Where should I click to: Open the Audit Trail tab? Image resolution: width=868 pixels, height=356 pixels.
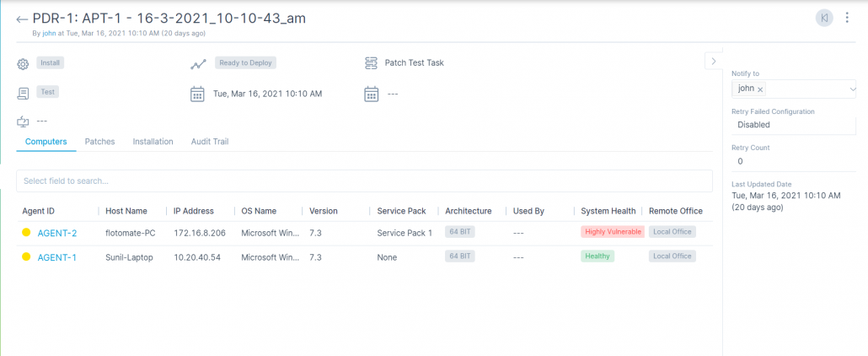[x=210, y=142]
